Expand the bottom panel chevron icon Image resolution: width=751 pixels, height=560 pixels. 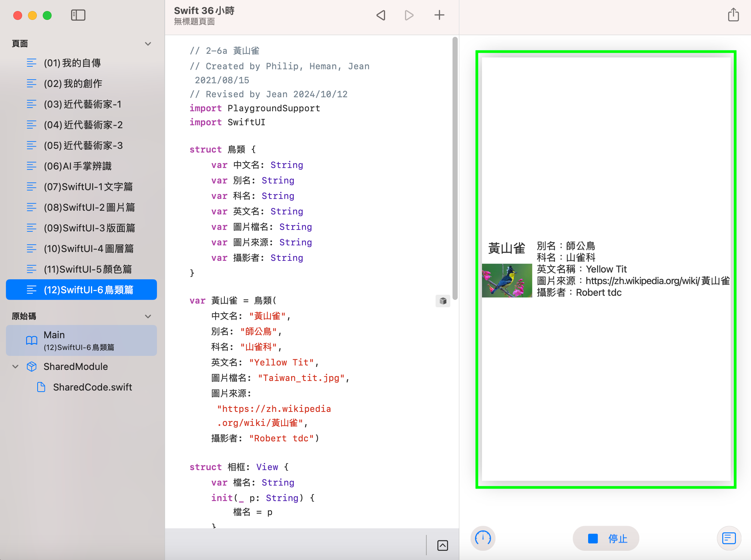click(x=443, y=545)
